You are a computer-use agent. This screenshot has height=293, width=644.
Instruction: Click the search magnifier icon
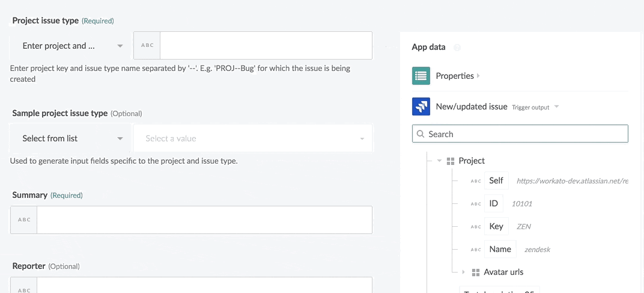(421, 134)
